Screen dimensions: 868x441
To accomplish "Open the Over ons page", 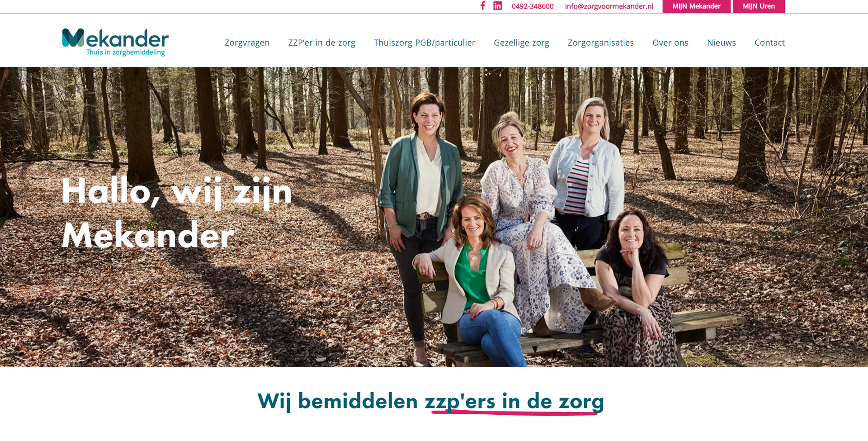I will coord(670,43).
